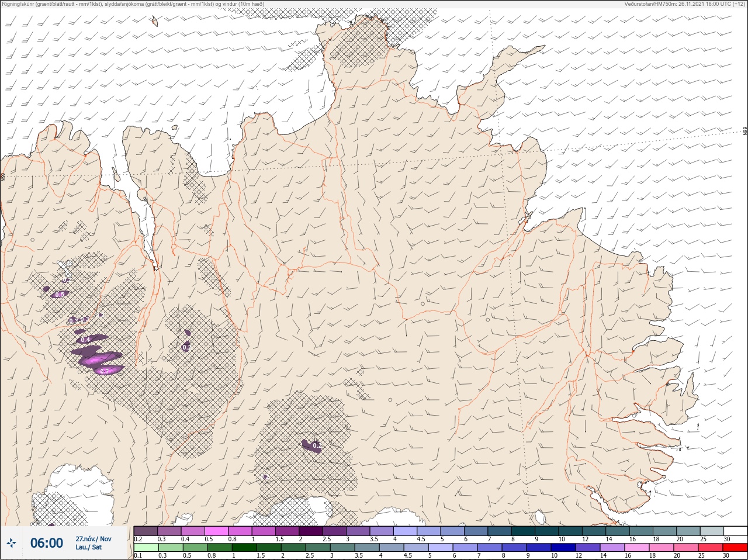This screenshot has height=560, width=748.
Task: Click the 06:00 forecast time label
Action: coord(47,543)
